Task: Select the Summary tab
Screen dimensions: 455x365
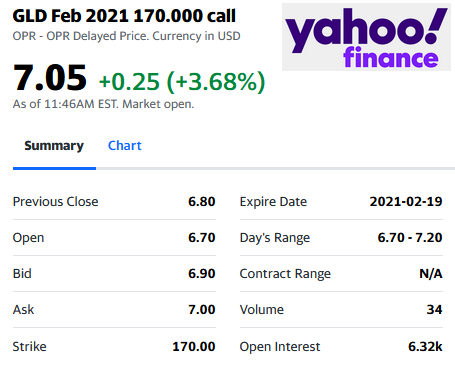Action: pos(54,146)
